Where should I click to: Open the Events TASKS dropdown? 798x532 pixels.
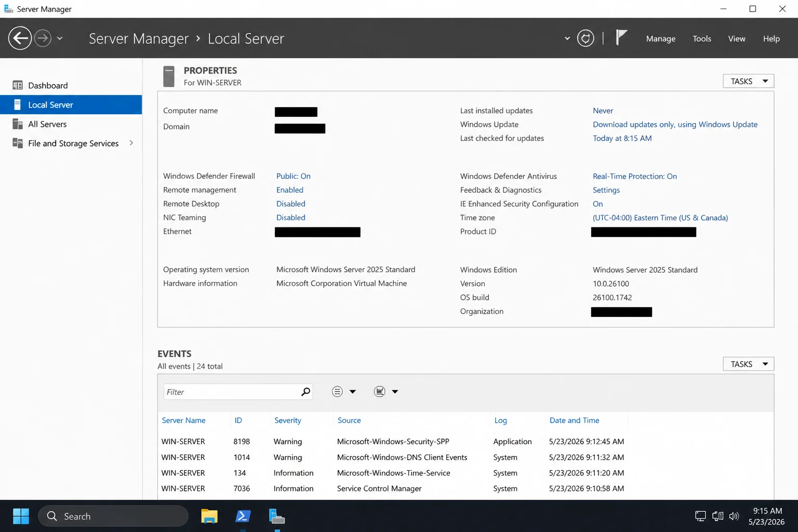click(748, 364)
